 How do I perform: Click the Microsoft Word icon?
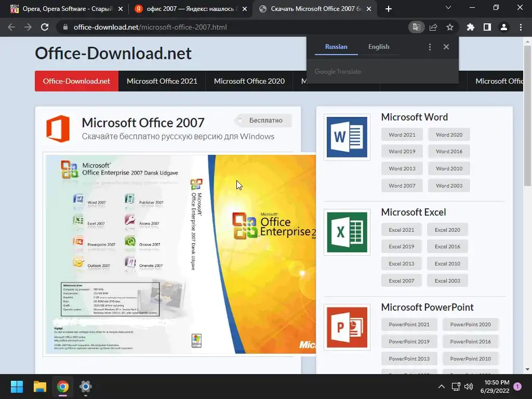pyautogui.click(x=347, y=137)
